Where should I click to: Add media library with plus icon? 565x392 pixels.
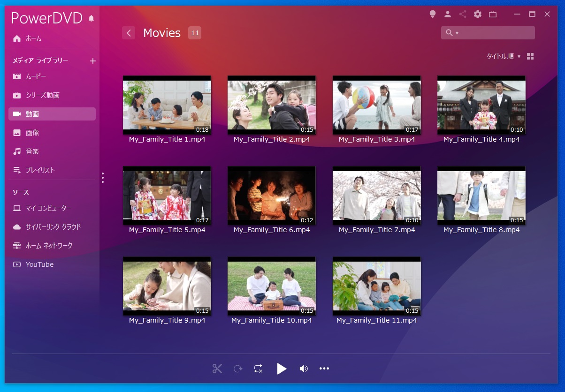click(92, 61)
